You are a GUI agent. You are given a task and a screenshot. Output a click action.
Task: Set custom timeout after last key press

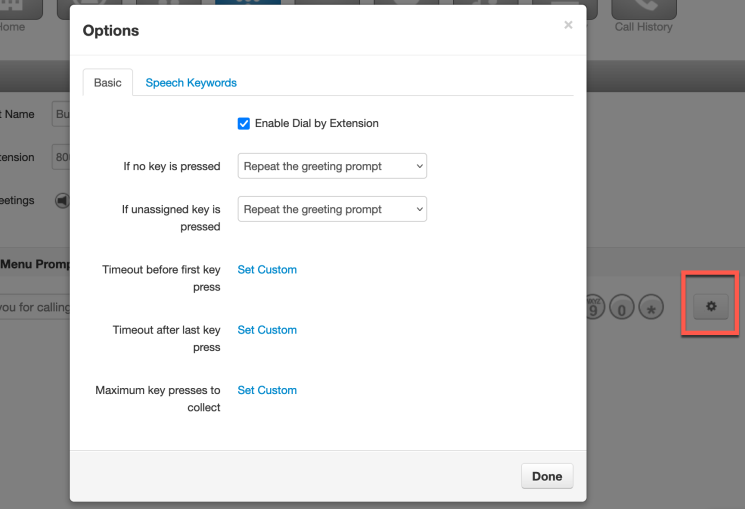tap(267, 330)
